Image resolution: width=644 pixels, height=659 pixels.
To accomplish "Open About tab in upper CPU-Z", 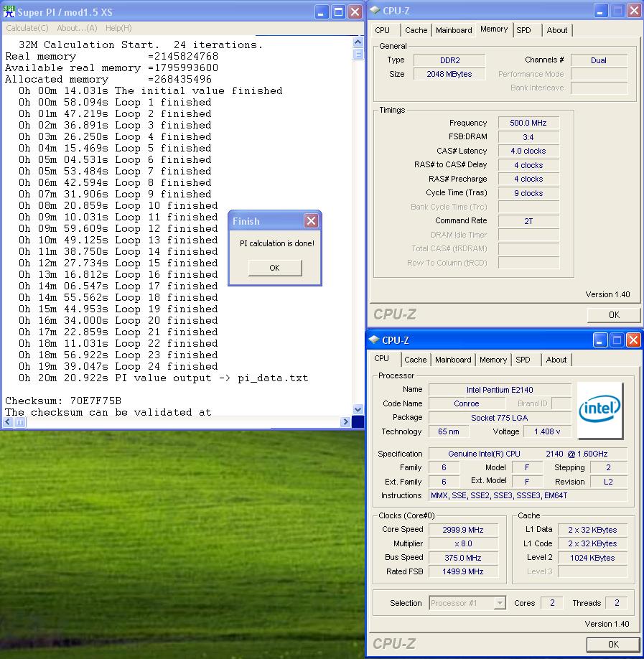I will pyautogui.click(x=557, y=30).
